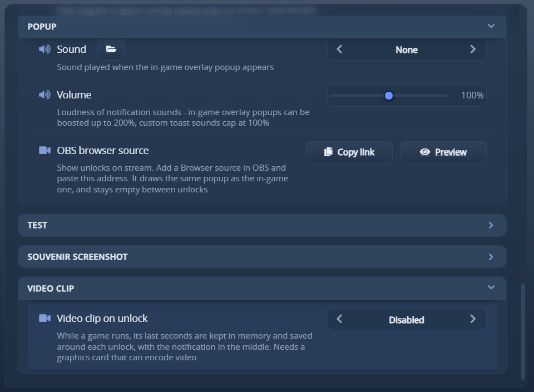Viewport: 534px width, 392px height.
Task: Select the previous Sound option with left arrow
Action: 339,49
